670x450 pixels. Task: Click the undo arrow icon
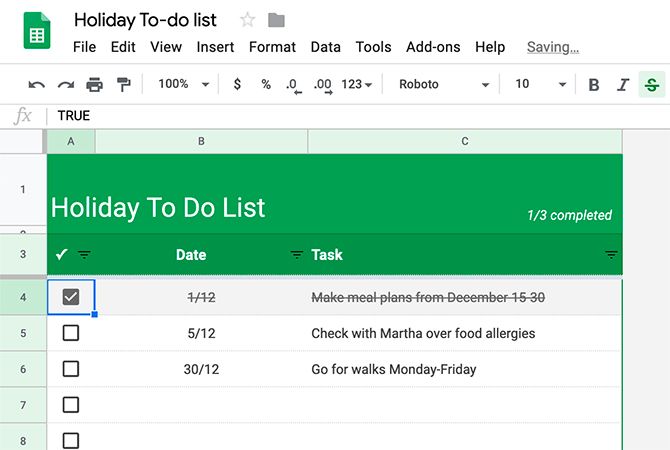pos(37,85)
